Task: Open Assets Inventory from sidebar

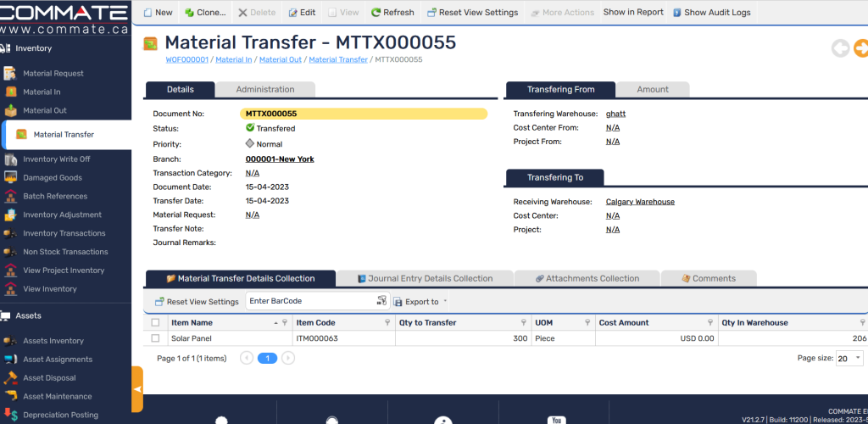Action: coord(53,340)
